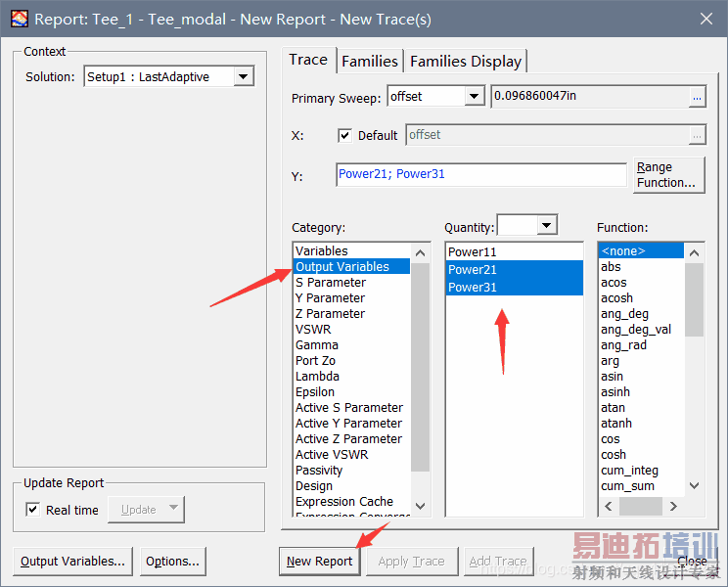Image resolution: width=728 pixels, height=587 pixels.
Task: Click the Function list scroll right arrow
Action: tap(673, 506)
